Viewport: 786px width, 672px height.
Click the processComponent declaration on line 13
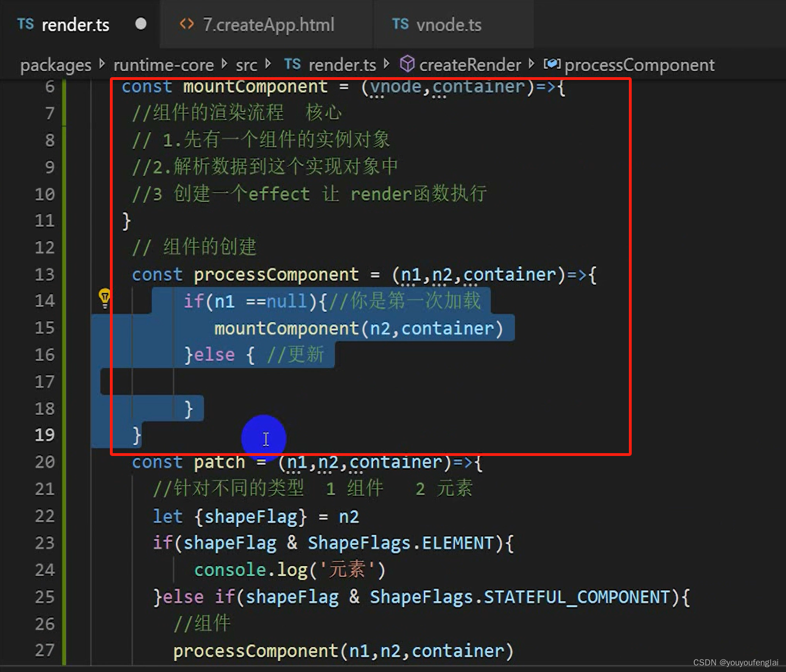click(276, 275)
